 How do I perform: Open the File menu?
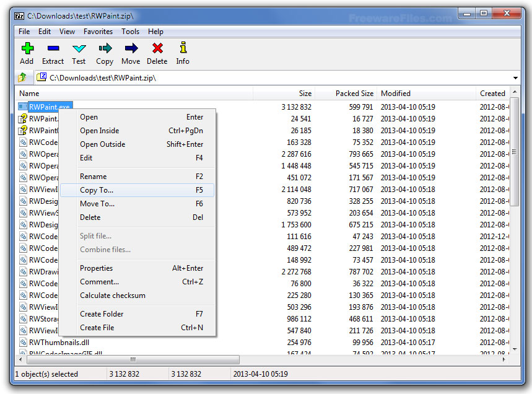click(24, 32)
